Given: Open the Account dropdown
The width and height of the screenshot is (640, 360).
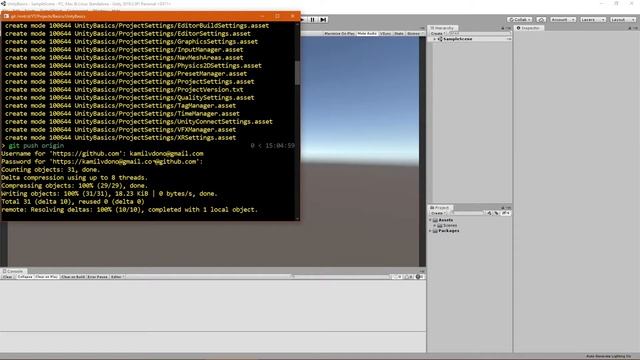Looking at the screenshot, I should tap(562, 20).
